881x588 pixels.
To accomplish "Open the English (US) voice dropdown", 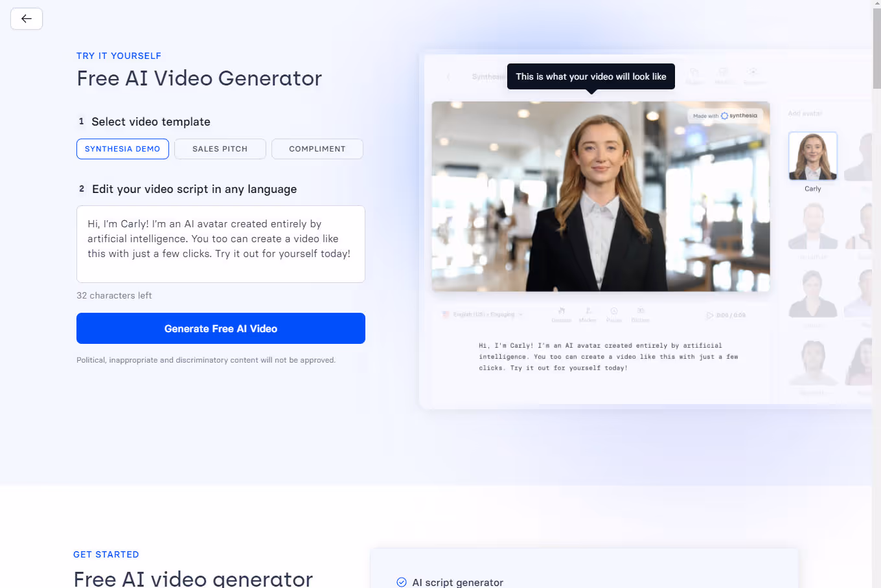I will click(x=483, y=315).
